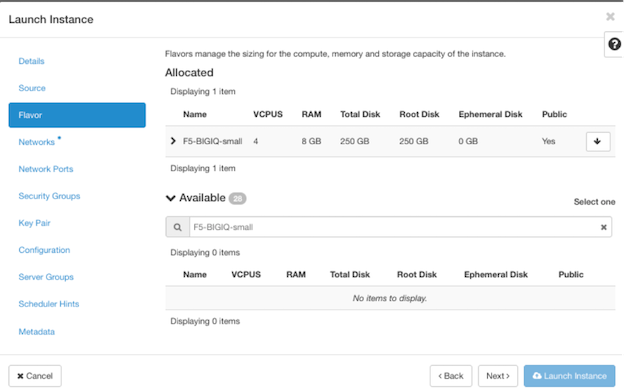Sort allocated table by RAM header
624x392 pixels.
point(311,114)
